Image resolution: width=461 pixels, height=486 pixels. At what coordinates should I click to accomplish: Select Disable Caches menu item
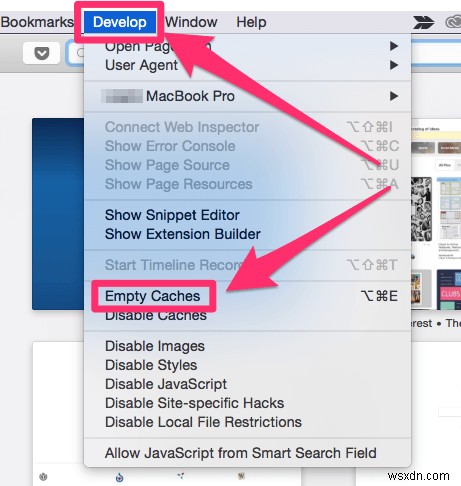[247, 315]
